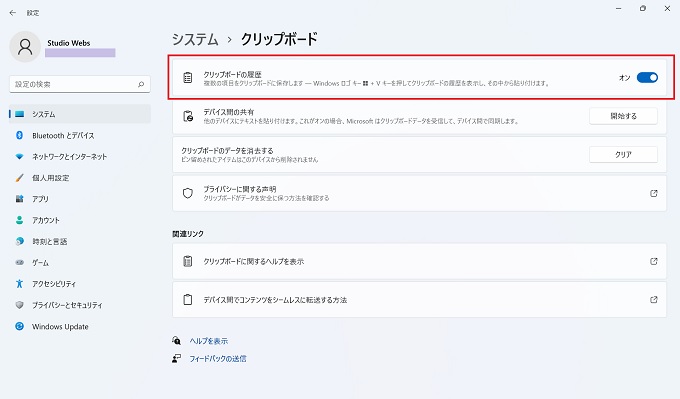This screenshot has height=399, width=680.
Task: Open システム in the settings sidebar
Action: (80, 114)
